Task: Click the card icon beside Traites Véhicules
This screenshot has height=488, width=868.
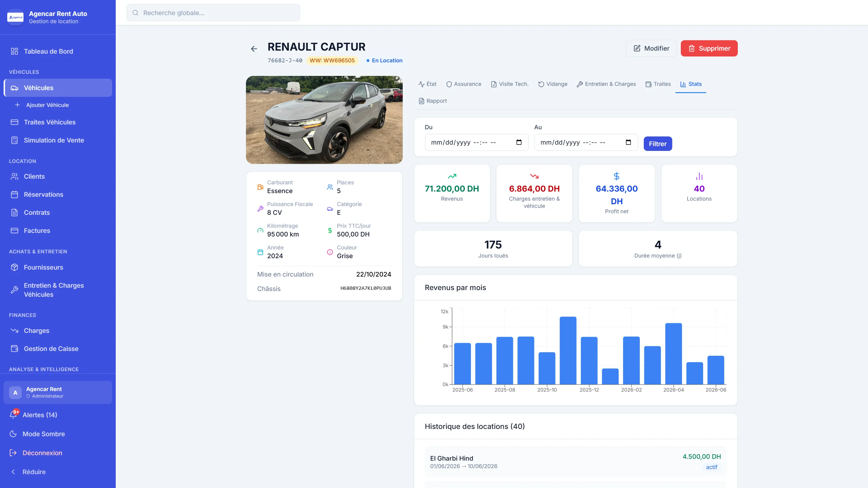Action: [14, 122]
